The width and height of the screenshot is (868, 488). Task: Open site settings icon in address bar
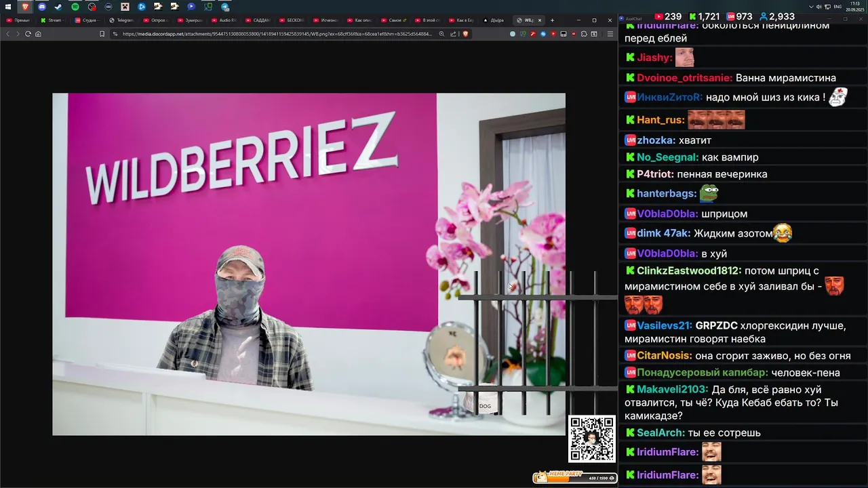click(115, 34)
